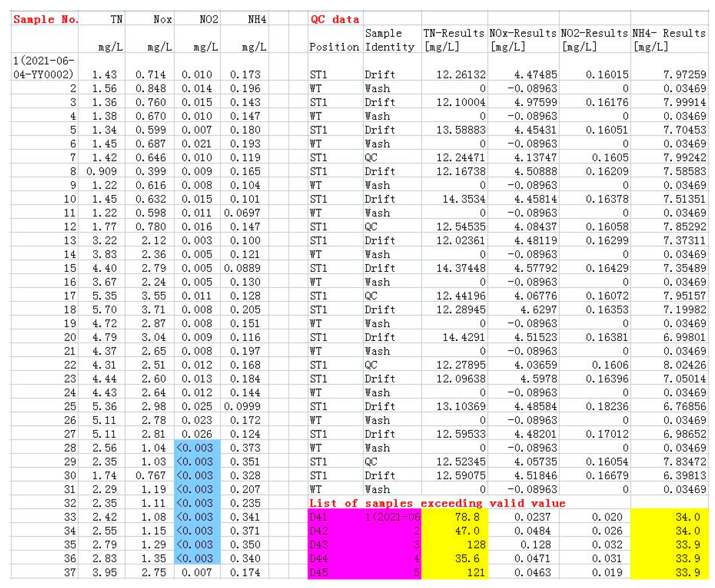Screen dimensions: 715x588
Task: Click the yellow cell showing 128
Action: point(476,545)
